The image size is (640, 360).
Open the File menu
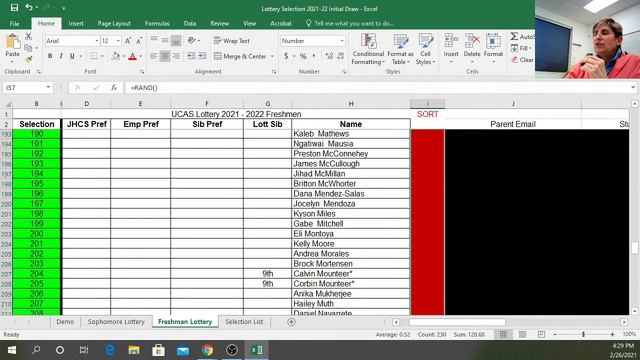point(14,23)
